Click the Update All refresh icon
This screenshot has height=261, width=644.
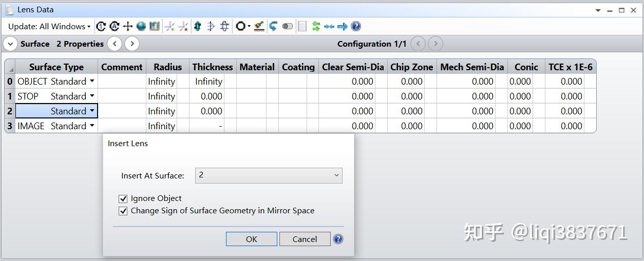pos(115,26)
